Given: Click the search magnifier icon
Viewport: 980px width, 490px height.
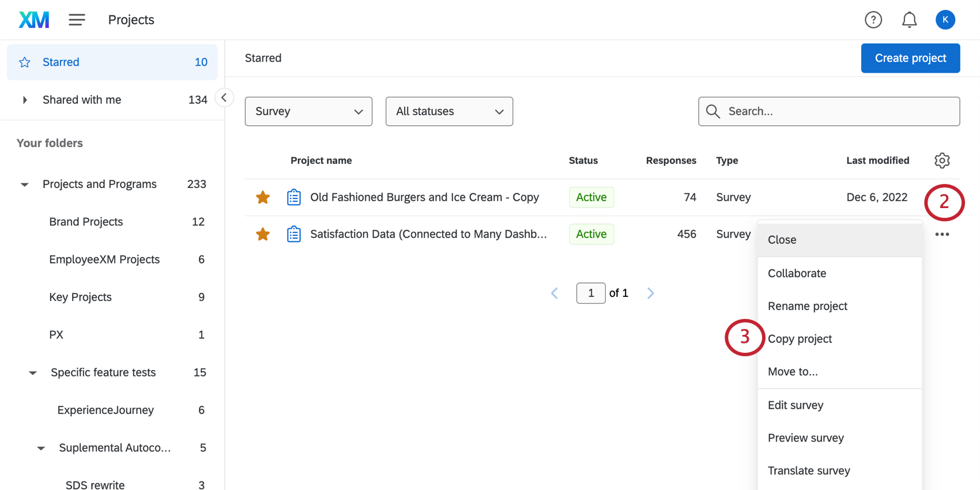Looking at the screenshot, I should [x=713, y=111].
